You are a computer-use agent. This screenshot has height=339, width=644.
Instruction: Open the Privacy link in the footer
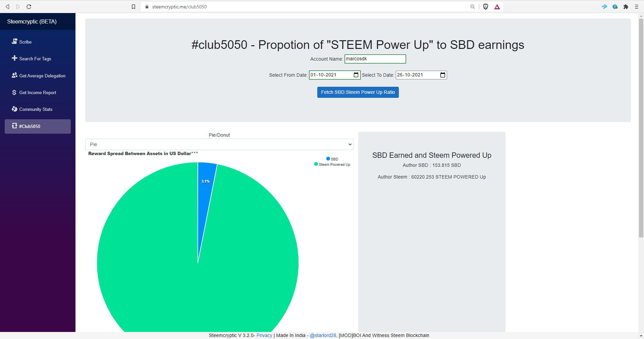pyautogui.click(x=264, y=335)
